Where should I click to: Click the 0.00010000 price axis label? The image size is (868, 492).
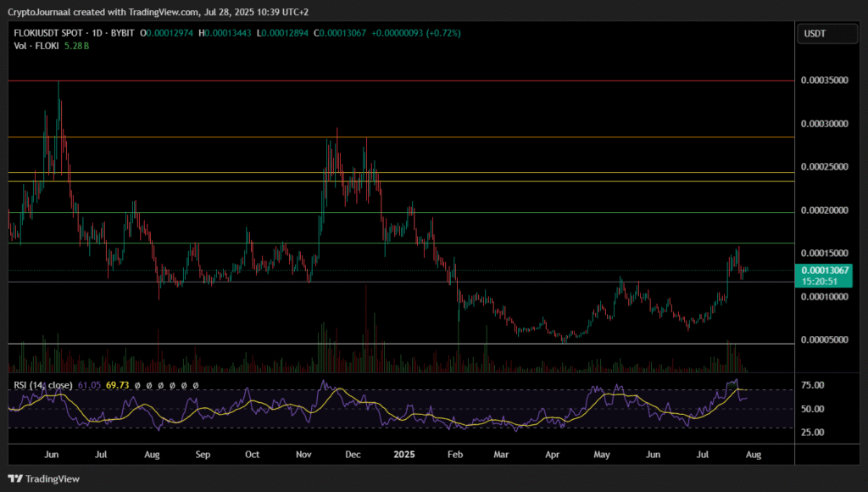[824, 297]
